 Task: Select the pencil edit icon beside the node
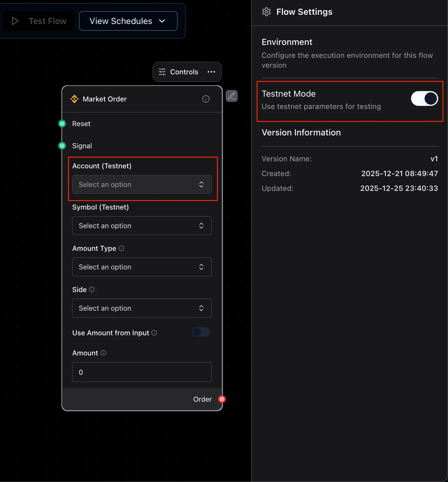(x=232, y=96)
